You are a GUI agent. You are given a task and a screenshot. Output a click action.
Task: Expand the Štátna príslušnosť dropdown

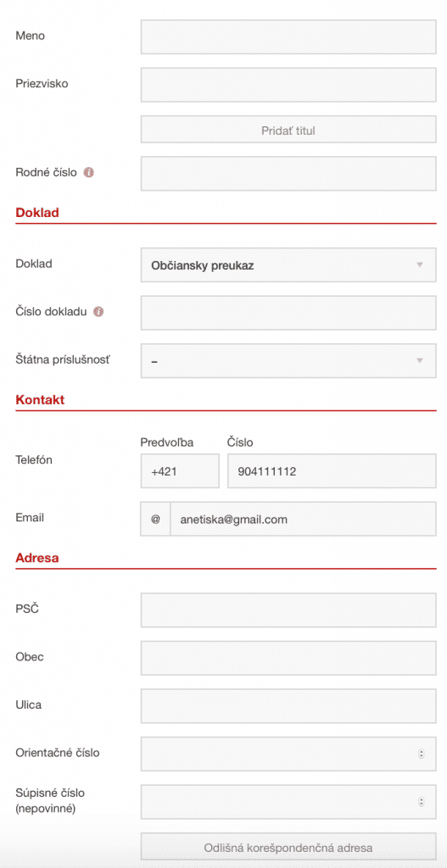(288, 361)
